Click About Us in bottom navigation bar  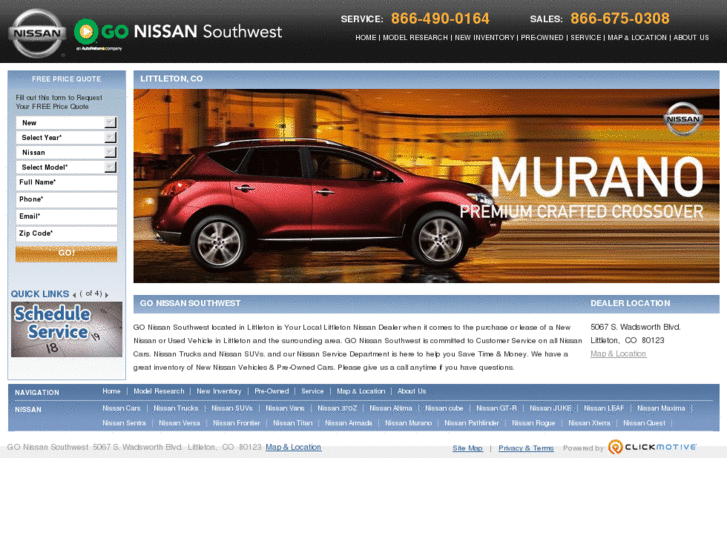(412, 391)
